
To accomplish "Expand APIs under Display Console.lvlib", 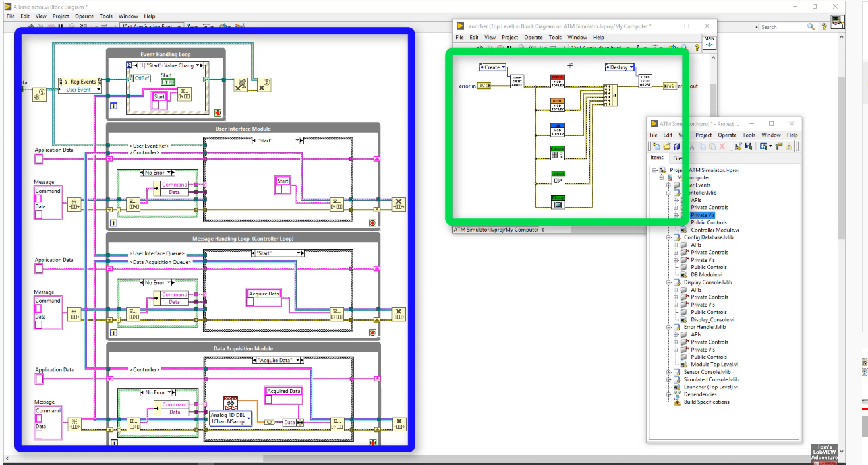I will pos(676,289).
